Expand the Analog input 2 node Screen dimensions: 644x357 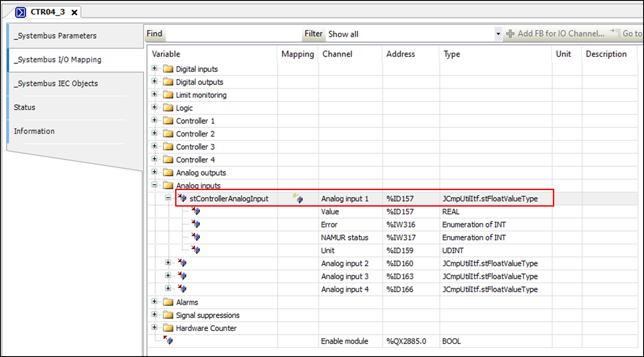(168, 262)
